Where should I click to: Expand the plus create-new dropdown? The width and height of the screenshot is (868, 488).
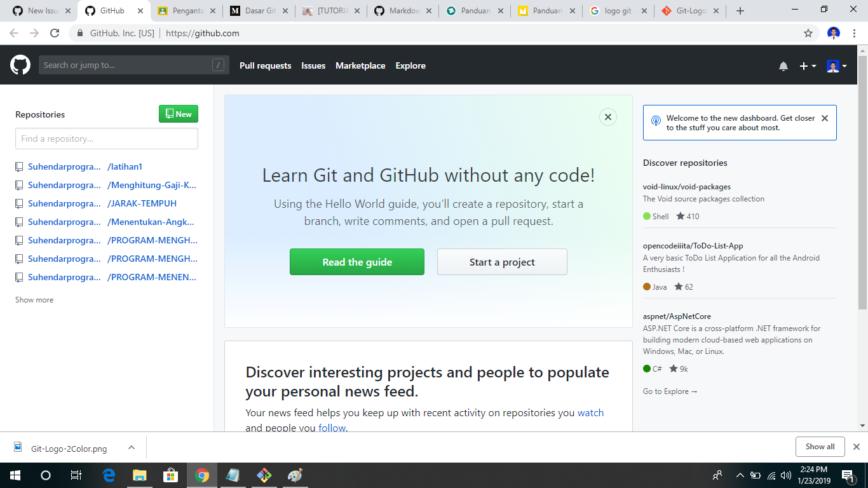808,66
